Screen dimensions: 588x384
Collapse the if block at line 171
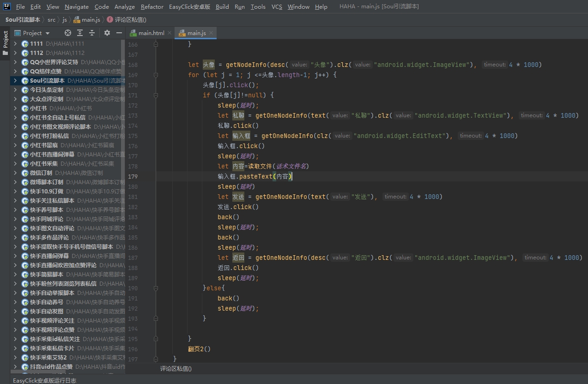(x=156, y=95)
